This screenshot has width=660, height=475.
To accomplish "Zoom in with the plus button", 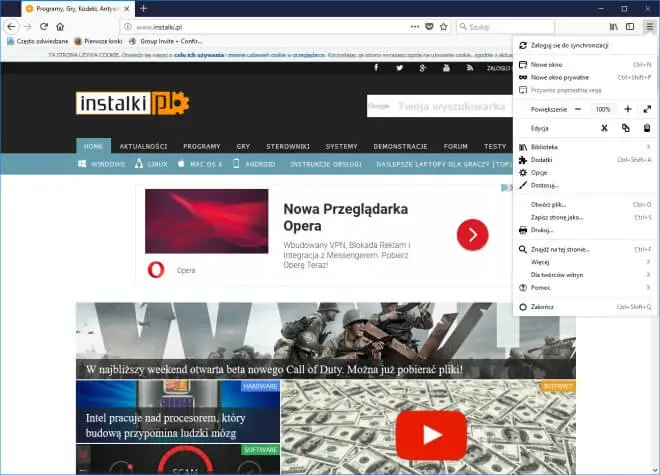I will pos(628,108).
